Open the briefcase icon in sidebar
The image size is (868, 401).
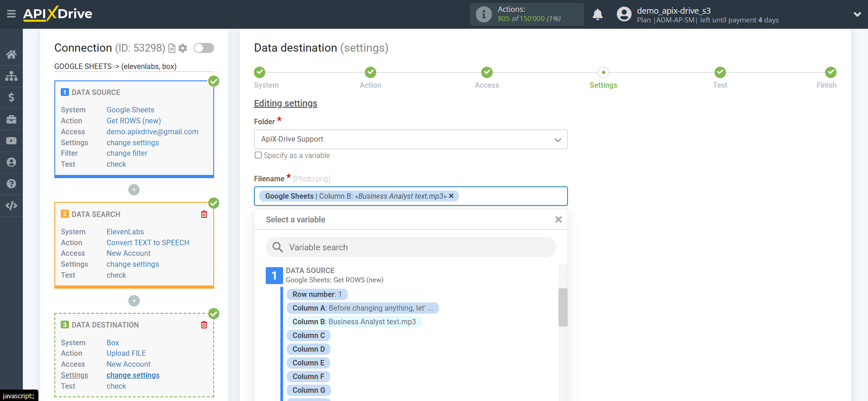pos(11,119)
